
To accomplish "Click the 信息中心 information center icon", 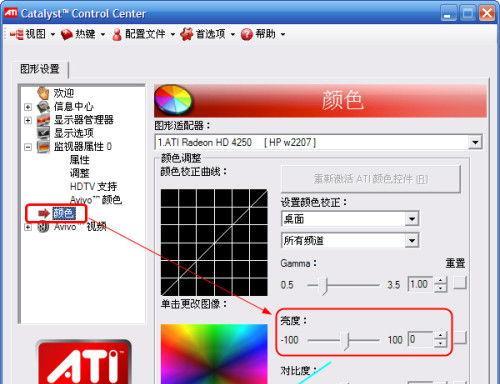I will pyautogui.click(x=43, y=107).
